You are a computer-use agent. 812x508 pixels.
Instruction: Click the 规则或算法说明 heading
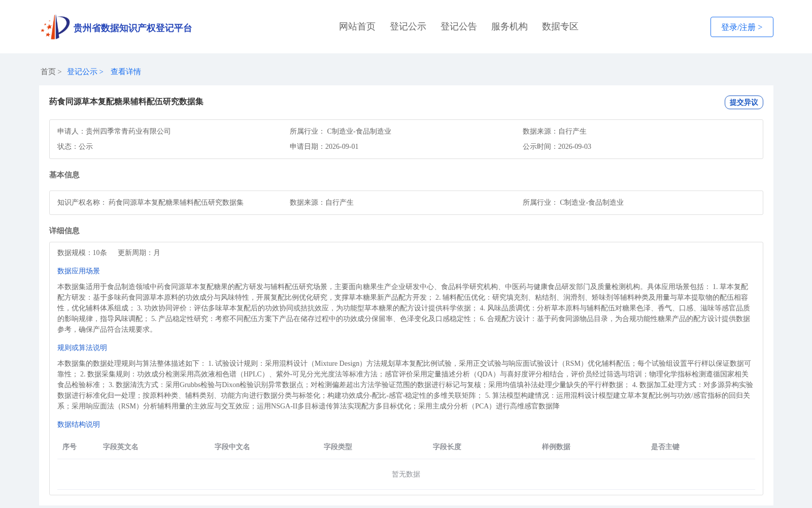point(82,347)
